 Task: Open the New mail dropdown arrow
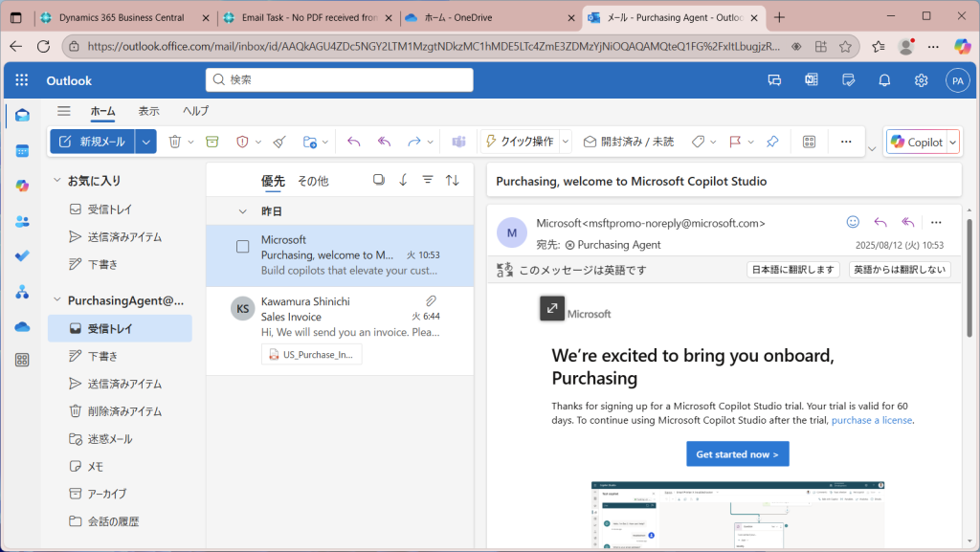[145, 142]
